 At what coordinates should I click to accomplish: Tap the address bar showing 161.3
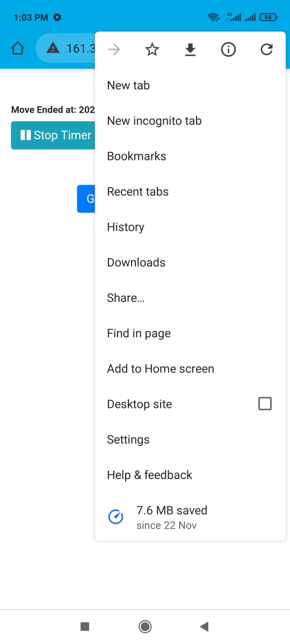(66, 49)
